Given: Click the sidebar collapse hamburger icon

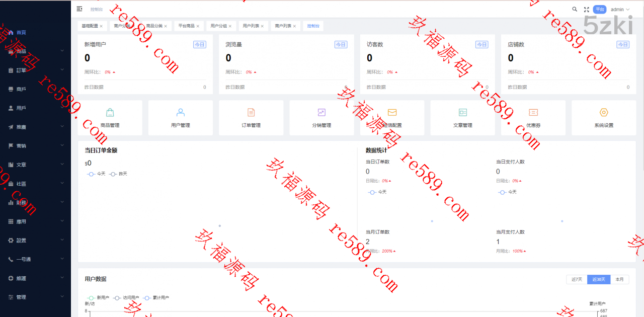Looking at the screenshot, I should coord(79,9).
